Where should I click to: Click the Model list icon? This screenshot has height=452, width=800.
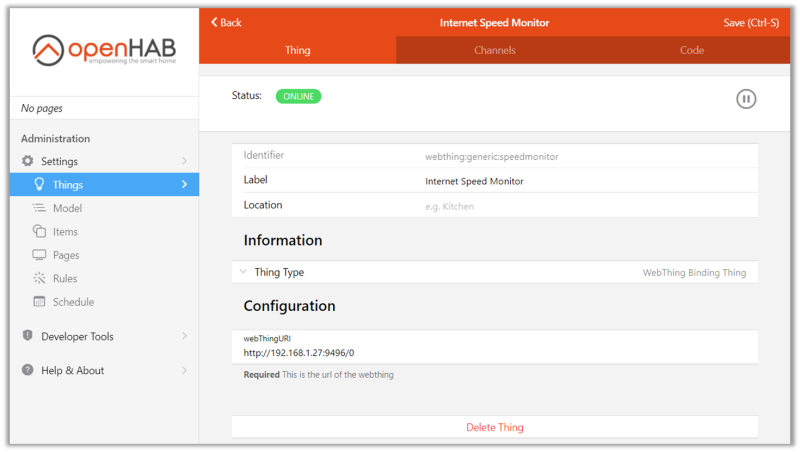tap(39, 208)
